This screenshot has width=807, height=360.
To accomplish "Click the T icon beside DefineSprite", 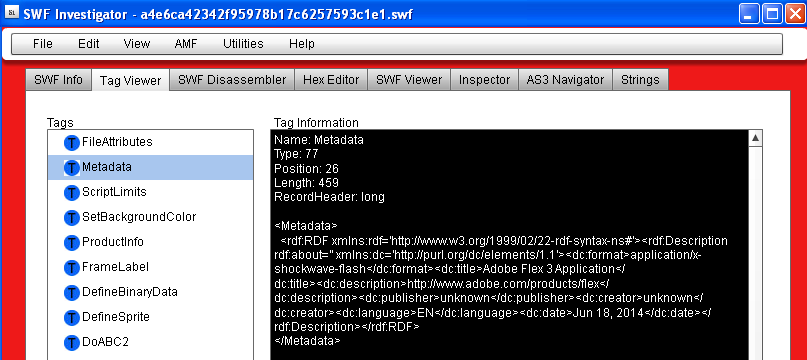I will [72, 318].
